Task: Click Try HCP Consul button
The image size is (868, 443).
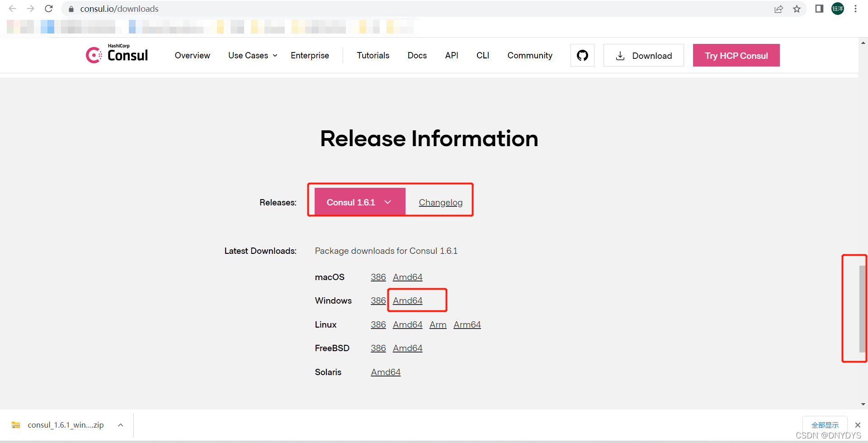Action: click(736, 55)
